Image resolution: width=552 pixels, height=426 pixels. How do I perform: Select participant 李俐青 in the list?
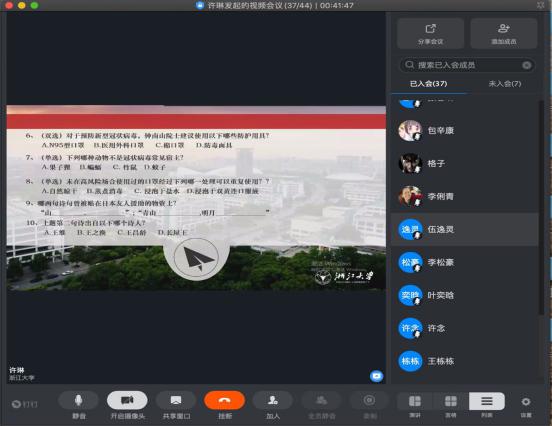(x=465, y=196)
